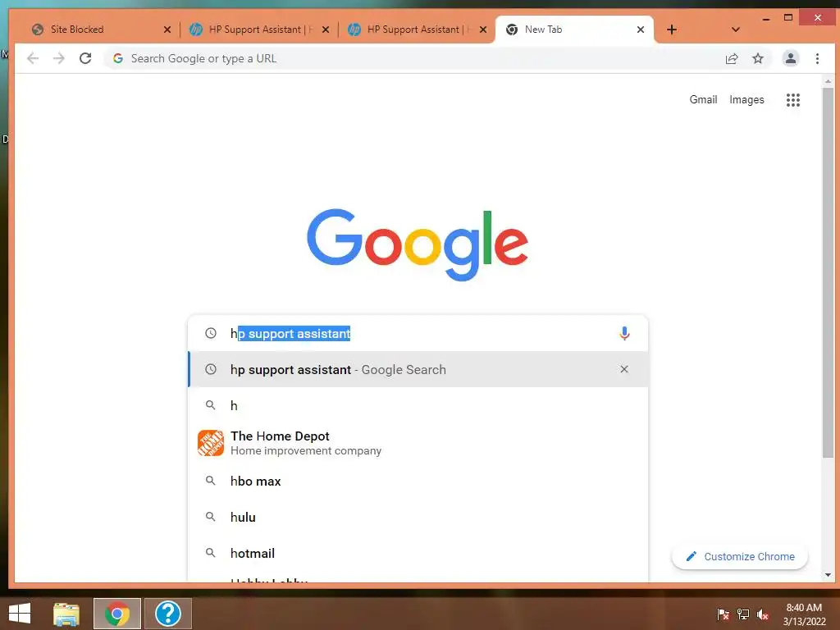Select the hbo max suggestion
The width and height of the screenshot is (840, 630).
pos(418,481)
